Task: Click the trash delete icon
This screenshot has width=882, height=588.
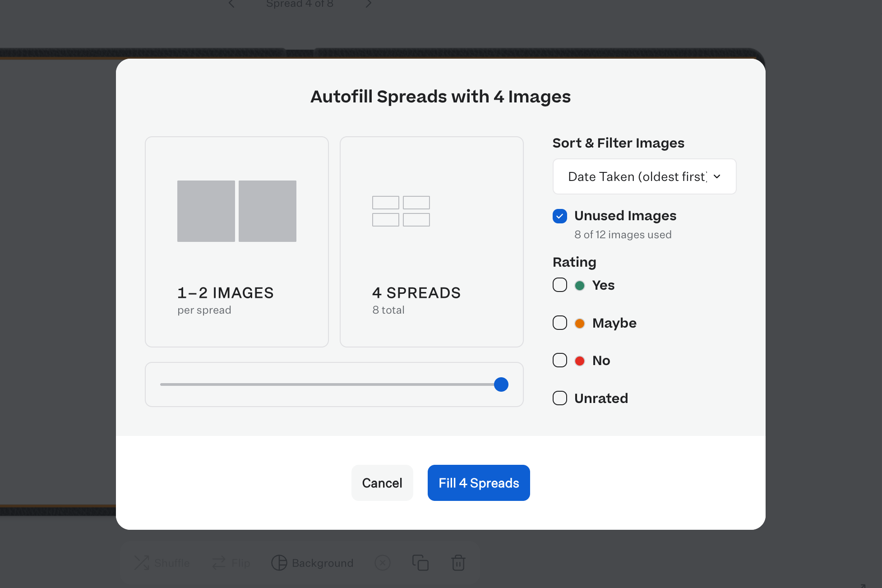Action: (x=458, y=563)
